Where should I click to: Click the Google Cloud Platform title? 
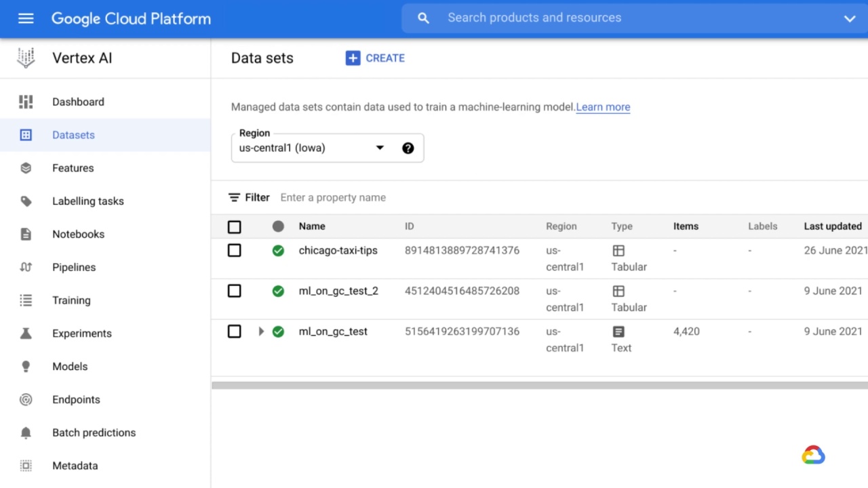pyautogui.click(x=131, y=19)
